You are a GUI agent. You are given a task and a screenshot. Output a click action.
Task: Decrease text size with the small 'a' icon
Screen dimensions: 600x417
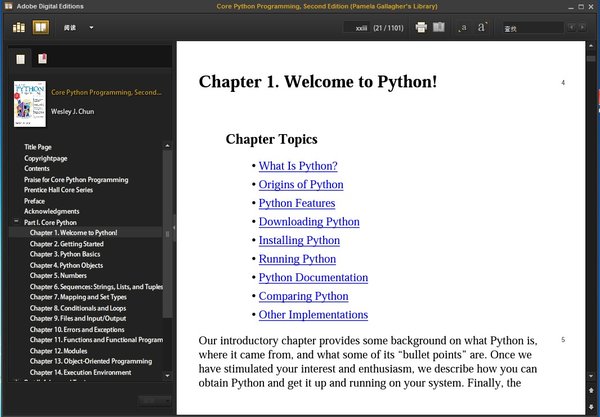click(x=463, y=27)
